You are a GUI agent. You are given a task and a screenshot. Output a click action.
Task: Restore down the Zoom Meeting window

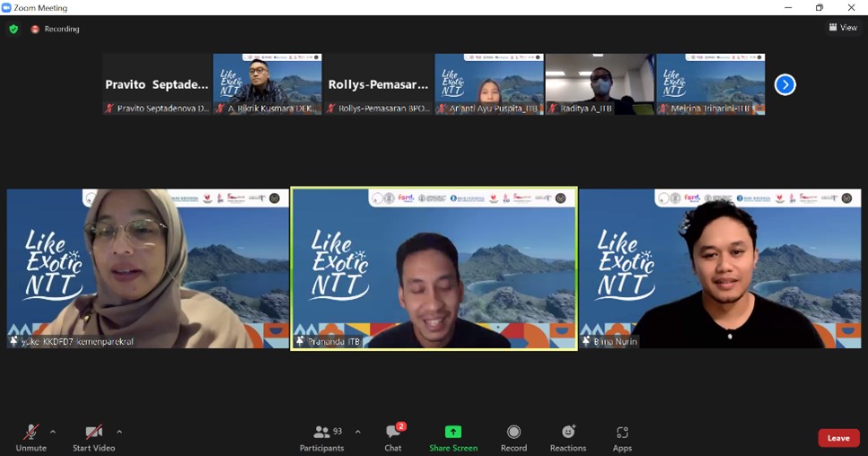click(820, 8)
